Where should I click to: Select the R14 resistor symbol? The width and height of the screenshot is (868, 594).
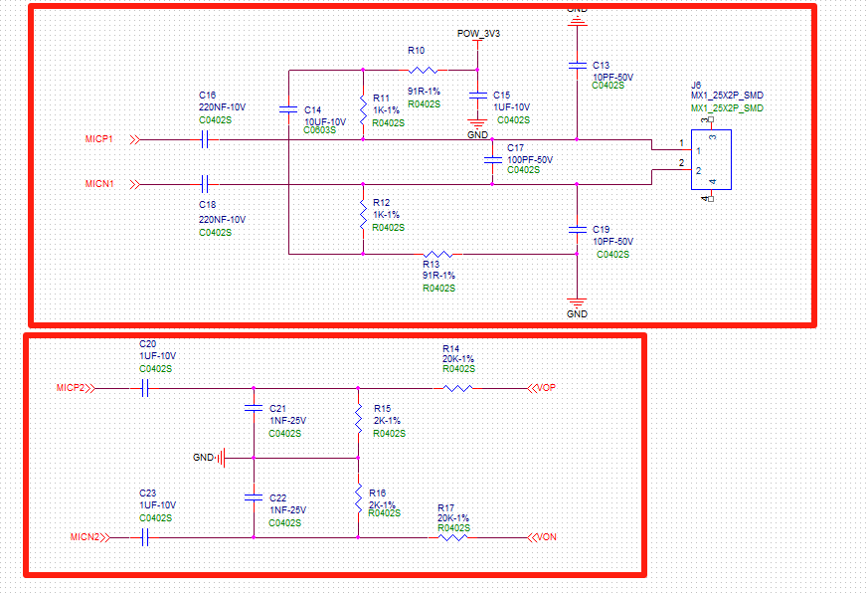pos(457,388)
